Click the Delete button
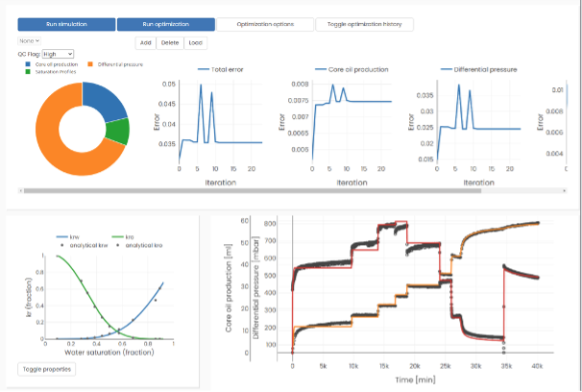582x392 pixels. [x=170, y=42]
